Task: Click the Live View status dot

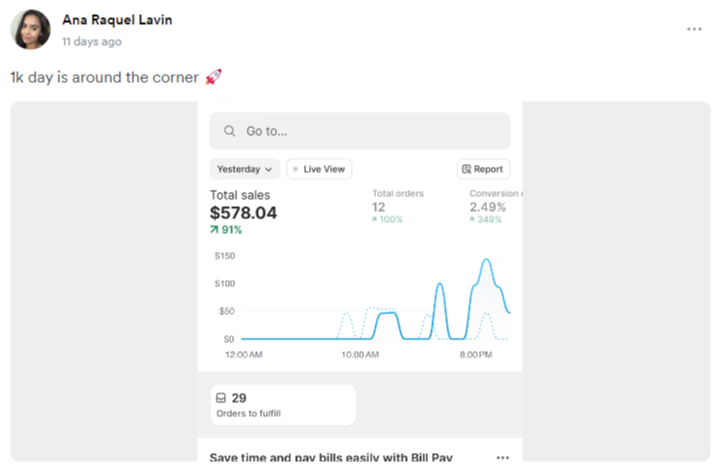Action: pos(296,170)
